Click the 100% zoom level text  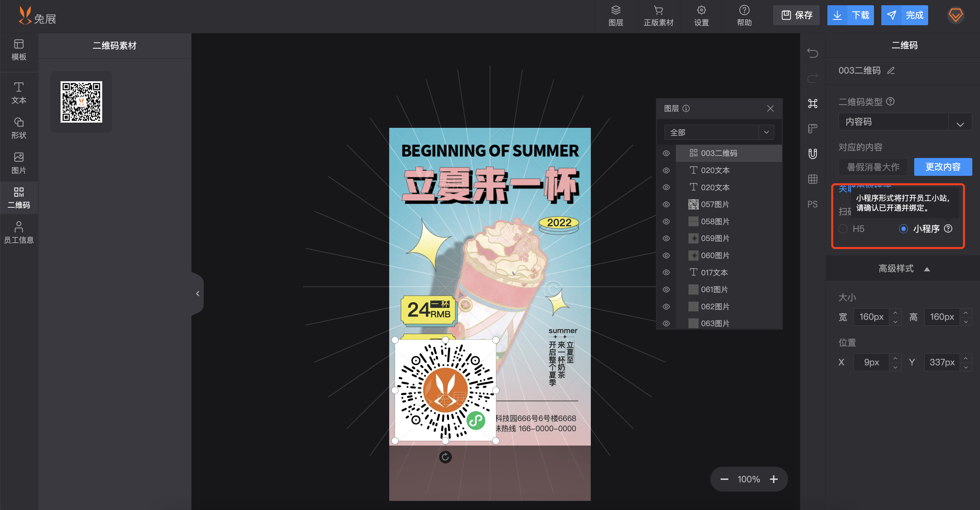tap(748, 479)
